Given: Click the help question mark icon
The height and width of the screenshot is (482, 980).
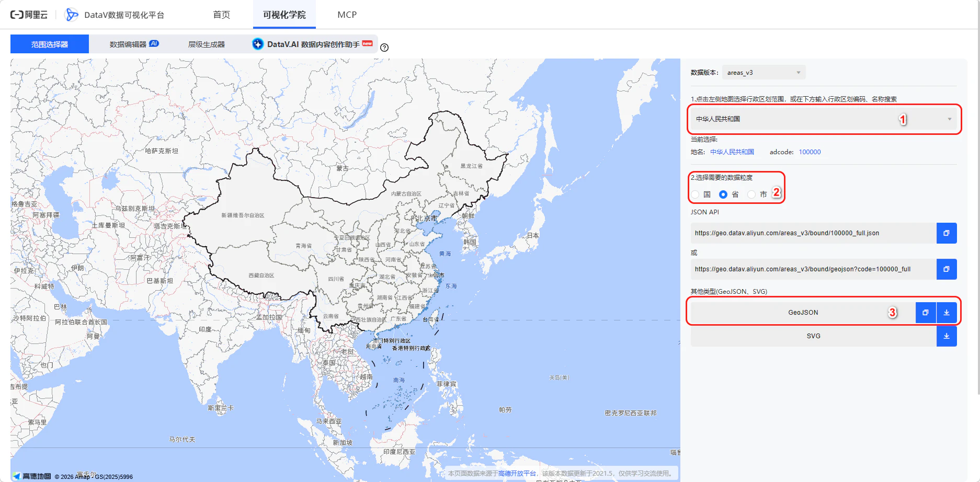Looking at the screenshot, I should [384, 48].
